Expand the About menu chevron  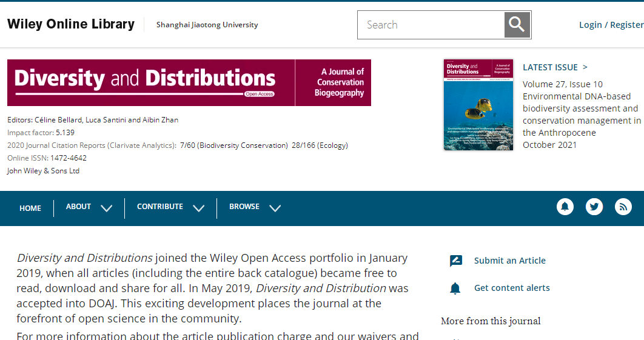point(107,208)
